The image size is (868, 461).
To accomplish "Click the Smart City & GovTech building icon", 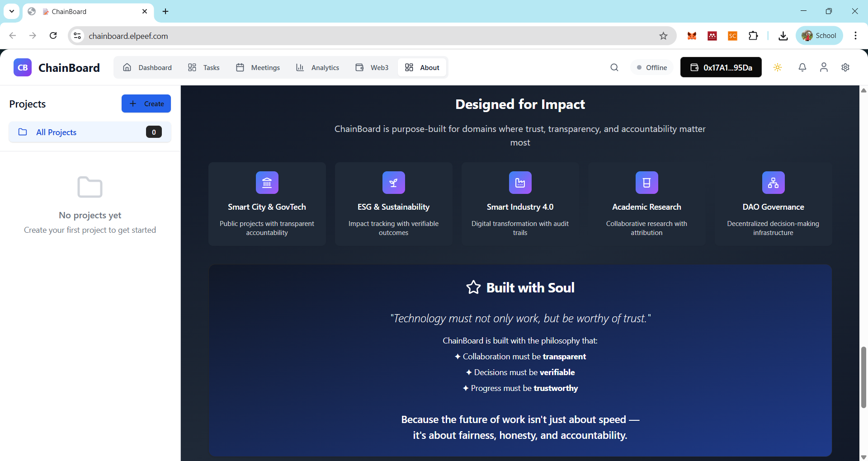I will point(267,183).
